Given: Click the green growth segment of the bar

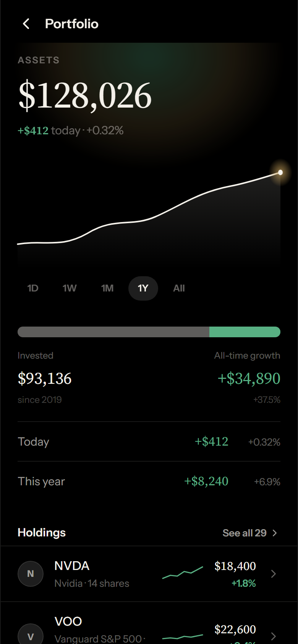Looking at the screenshot, I should click(x=245, y=332).
